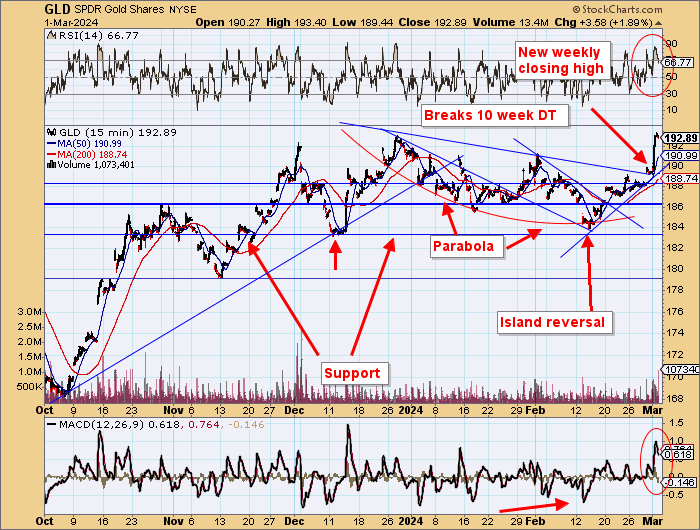Click the 66.77 RSI value tag on axis
Screen dimensions: 700x530
click(678, 62)
